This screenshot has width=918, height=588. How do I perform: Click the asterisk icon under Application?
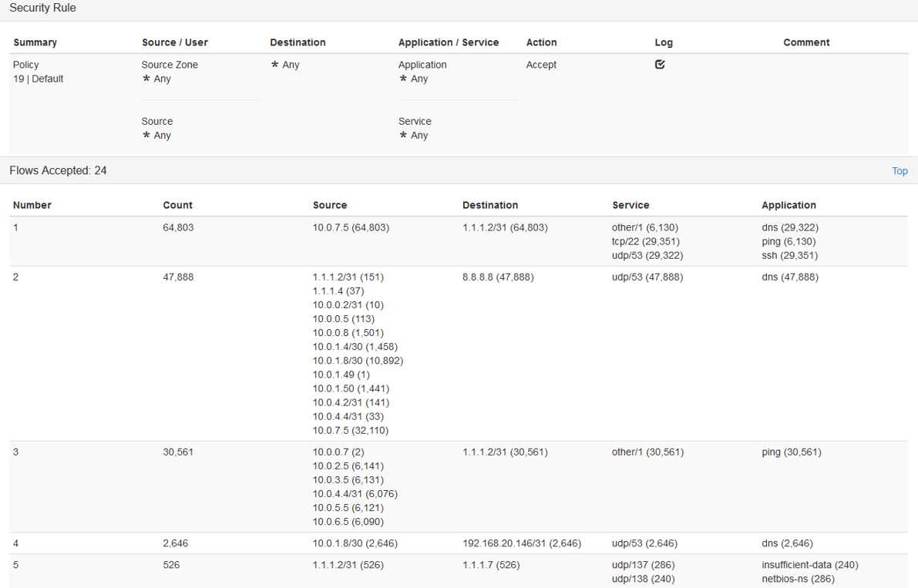[403, 79]
